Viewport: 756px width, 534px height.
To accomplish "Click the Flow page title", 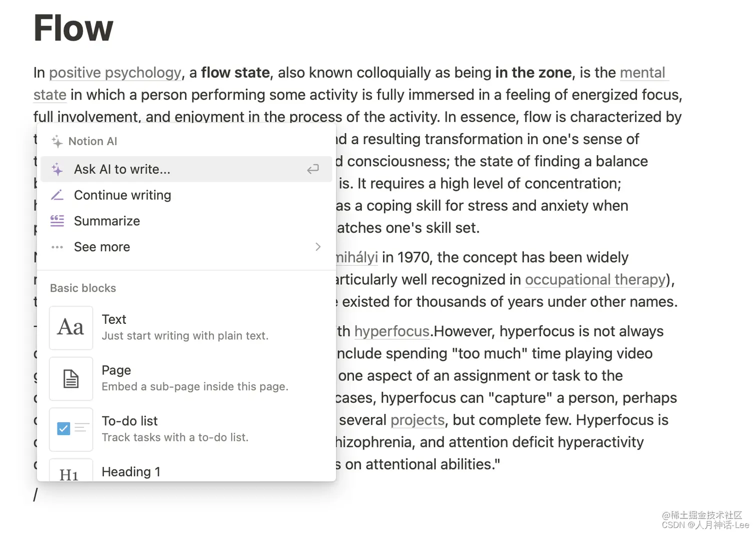I will pyautogui.click(x=73, y=28).
